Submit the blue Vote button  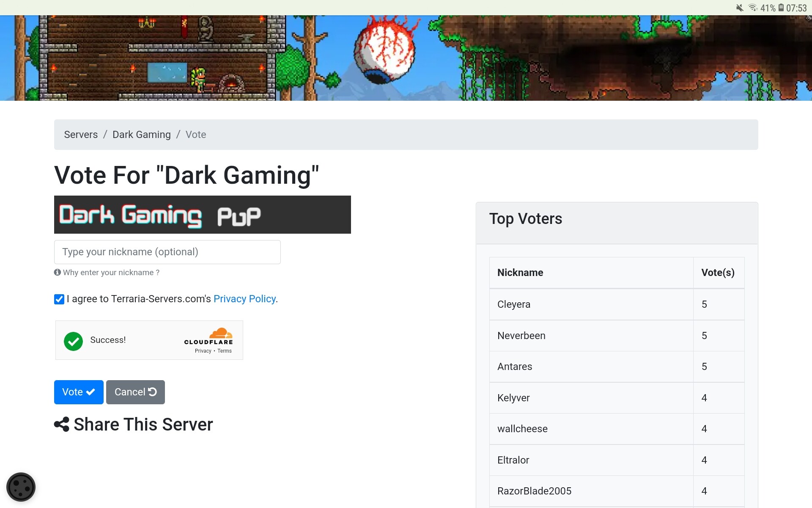tap(79, 392)
